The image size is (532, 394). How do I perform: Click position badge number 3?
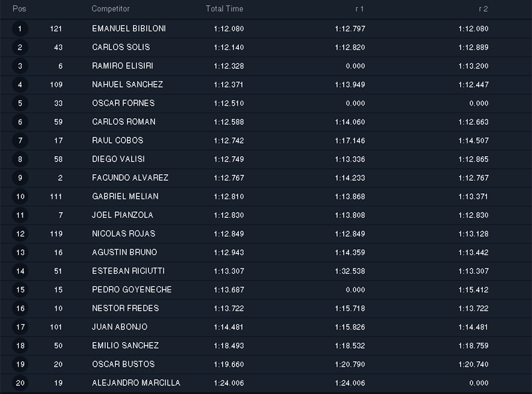20,66
